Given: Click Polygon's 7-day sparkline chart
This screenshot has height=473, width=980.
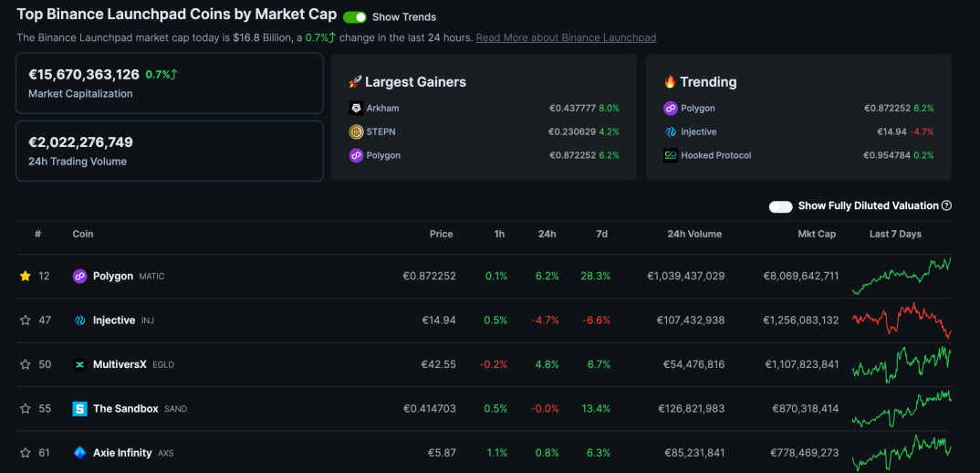Looking at the screenshot, I should tap(902, 276).
